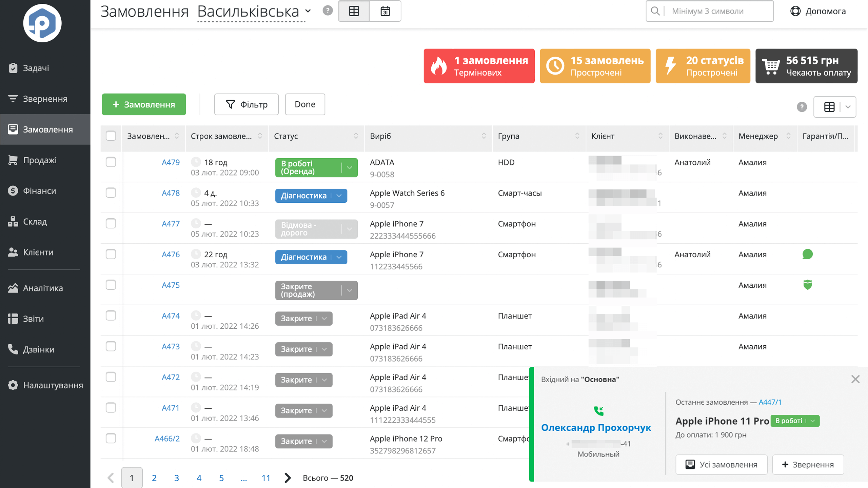Screen dimensions: 868x488
Task: Sort by Менеджер column arrows
Action: click(788, 136)
